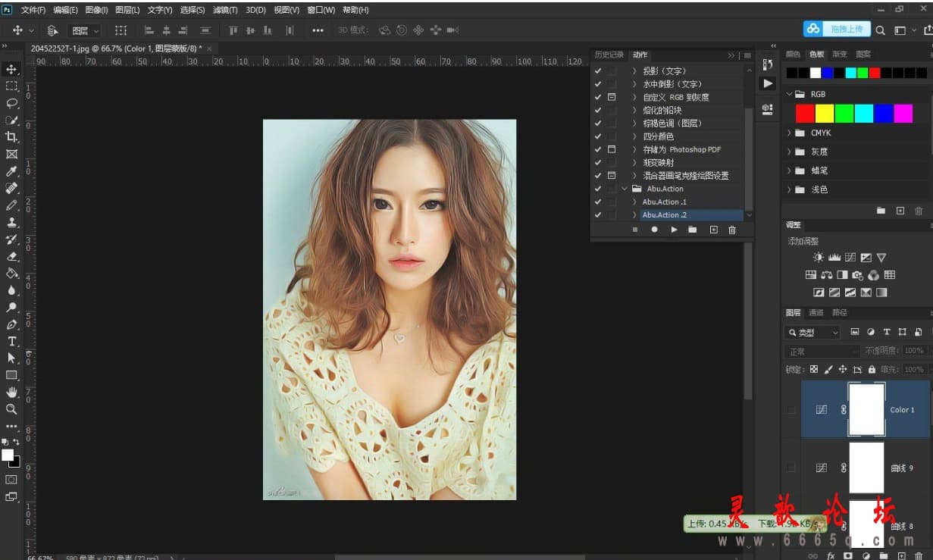Viewport: 933px width, 560px height.
Task: Select the Zoom tool
Action: coord(11,409)
